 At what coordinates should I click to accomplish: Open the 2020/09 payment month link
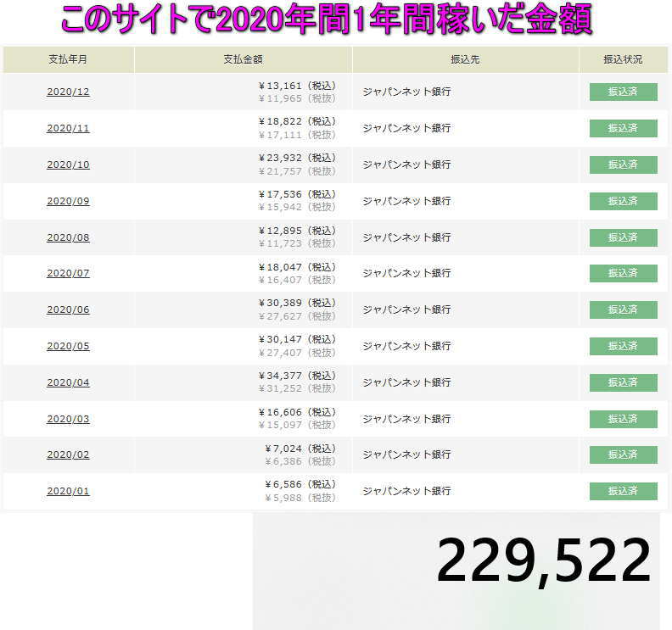68,201
